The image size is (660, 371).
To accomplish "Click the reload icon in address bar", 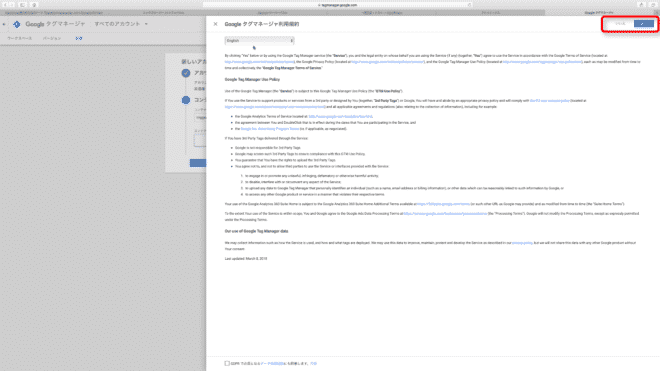I will tap(469, 5).
